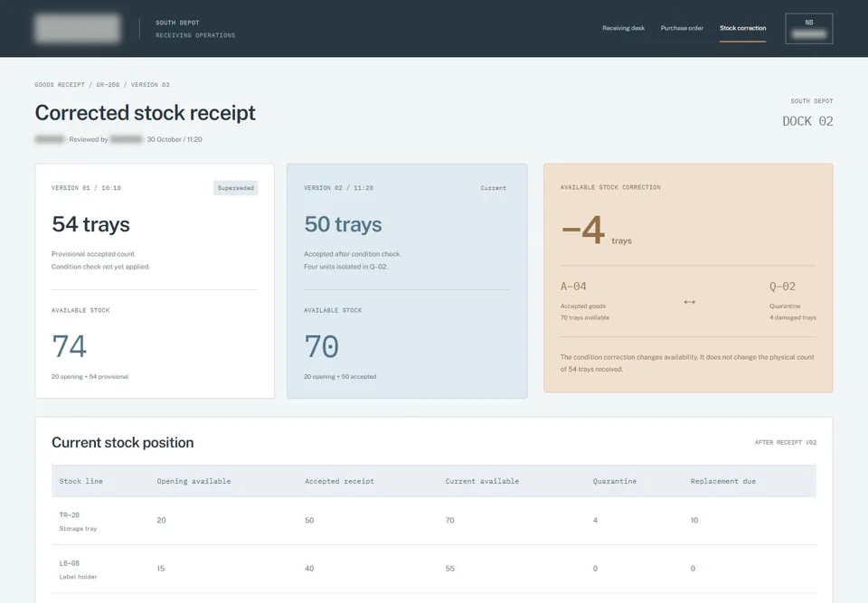Click 'Four units isolated in Q-02' text

click(345, 267)
